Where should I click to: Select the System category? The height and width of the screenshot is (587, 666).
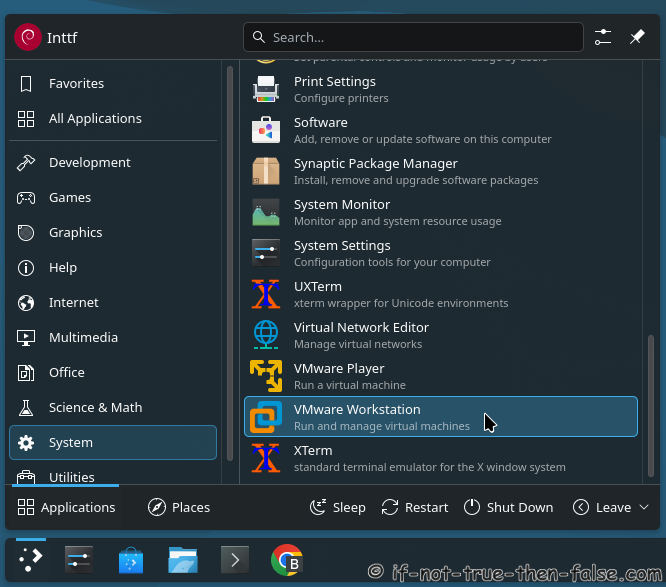[x=113, y=443]
